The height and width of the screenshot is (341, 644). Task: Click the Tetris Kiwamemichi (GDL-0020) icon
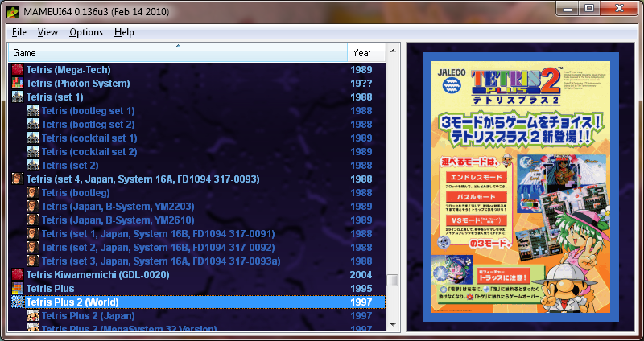point(19,275)
